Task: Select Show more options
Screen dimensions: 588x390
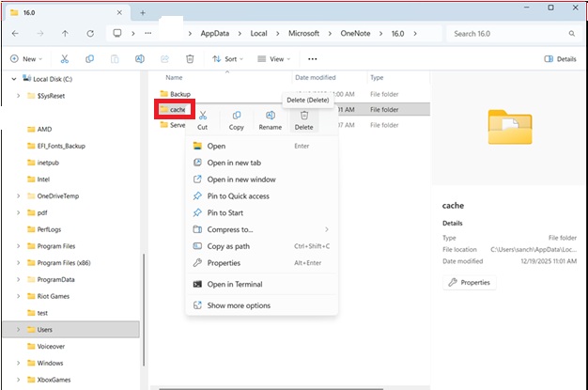Action: pyautogui.click(x=238, y=305)
